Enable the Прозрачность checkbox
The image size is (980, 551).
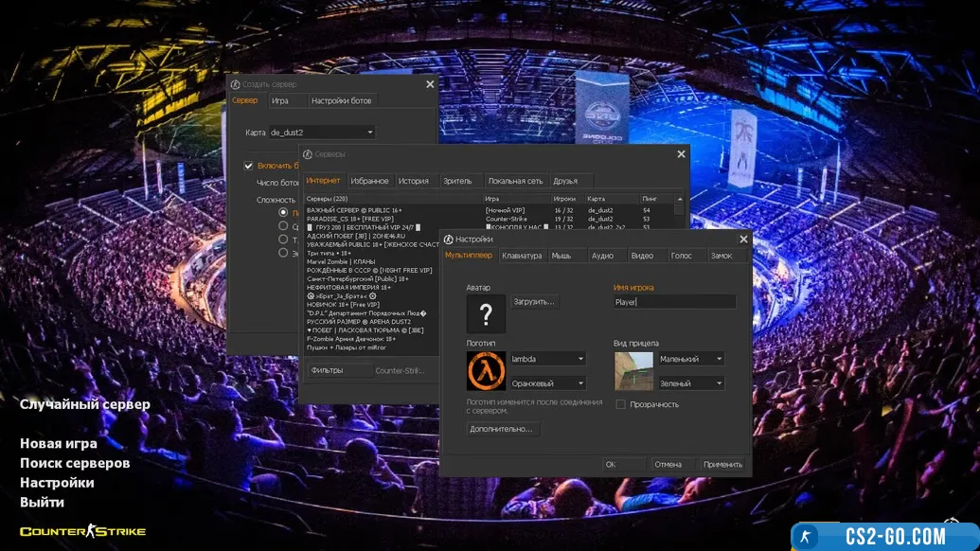point(620,404)
